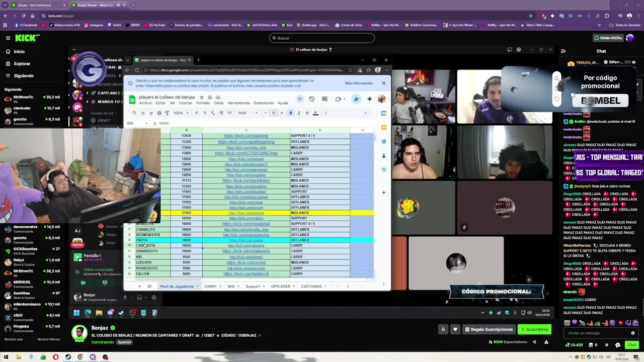Click percent format icon
The width and height of the screenshot is (644, 362).
point(204,113)
